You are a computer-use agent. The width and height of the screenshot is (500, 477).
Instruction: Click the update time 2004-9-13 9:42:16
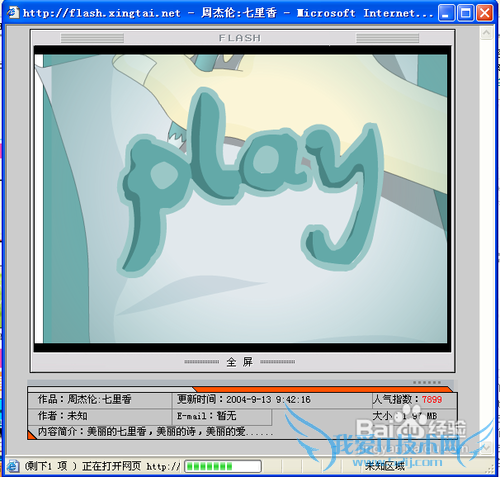268,400
